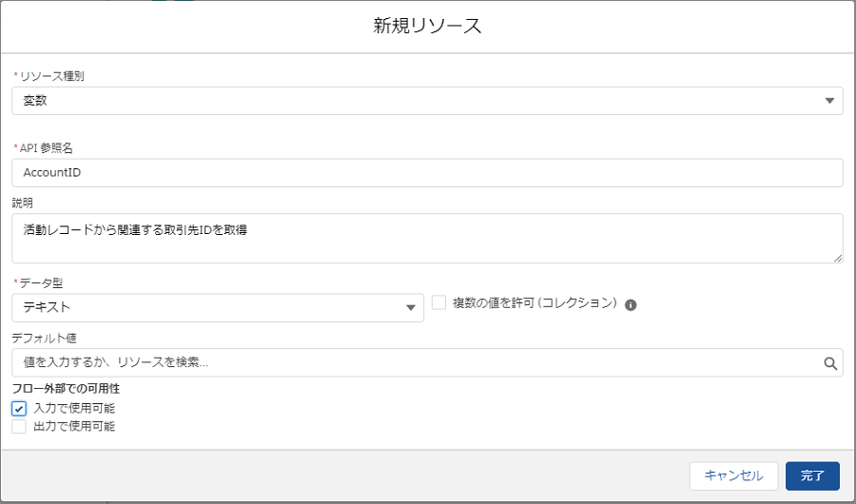Click the デフォルト値 search input field
Screen dimensions: 856x504
(x=427, y=362)
